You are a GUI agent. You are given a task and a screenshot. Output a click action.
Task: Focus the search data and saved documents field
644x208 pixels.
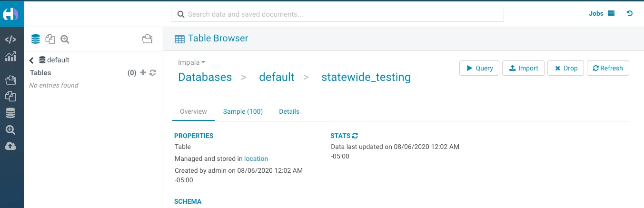click(x=337, y=14)
